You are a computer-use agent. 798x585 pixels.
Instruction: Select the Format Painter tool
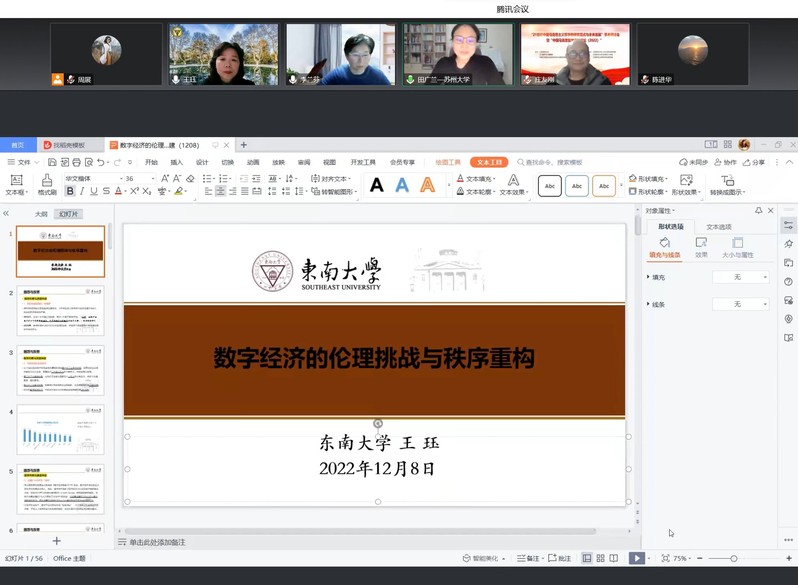point(47,184)
